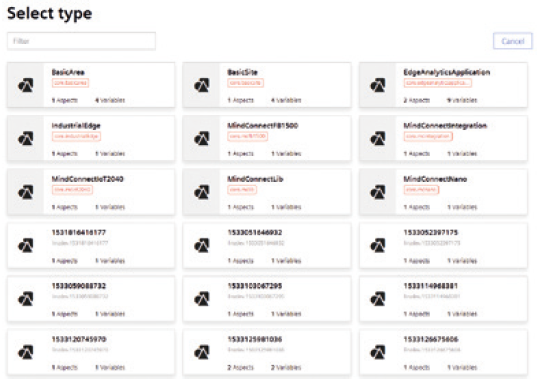Click the icon of type 1533052397175

(378, 246)
